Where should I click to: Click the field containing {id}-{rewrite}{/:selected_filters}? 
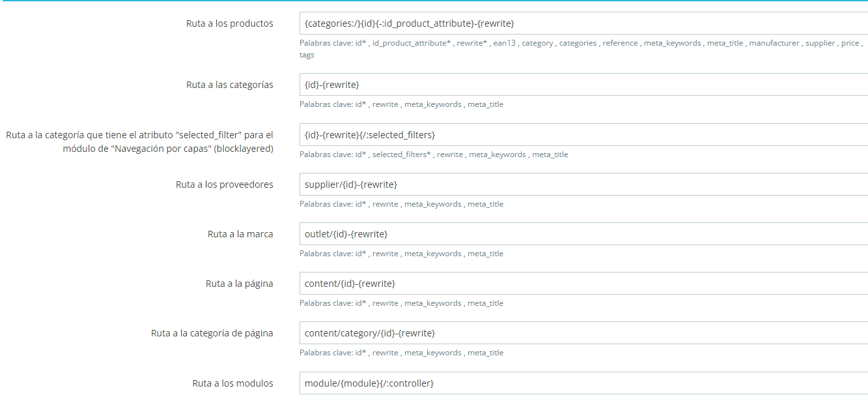click(x=583, y=135)
